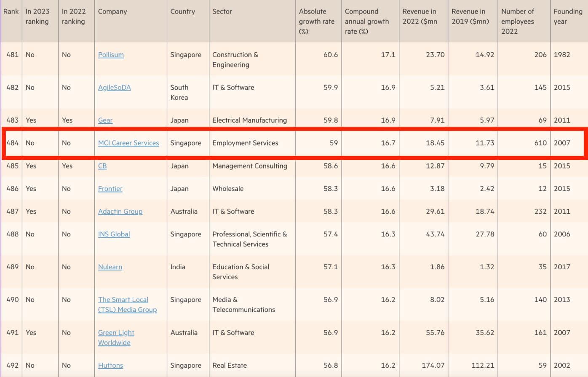
Task: Select the 2006 founding year cell
Action: pos(562,234)
